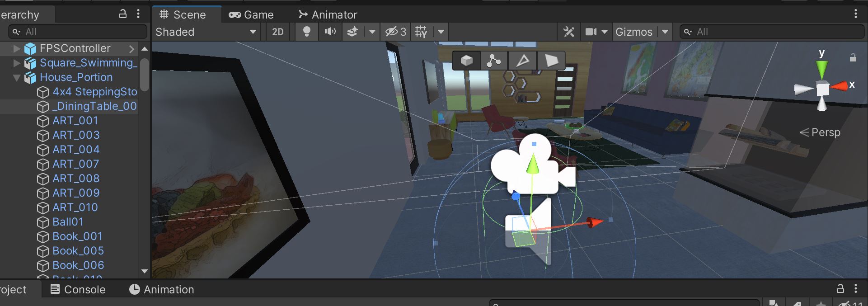This screenshot has height=306, width=868.
Task: Toggle scene effects icon (skybox, fog)
Action: [x=352, y=32]
